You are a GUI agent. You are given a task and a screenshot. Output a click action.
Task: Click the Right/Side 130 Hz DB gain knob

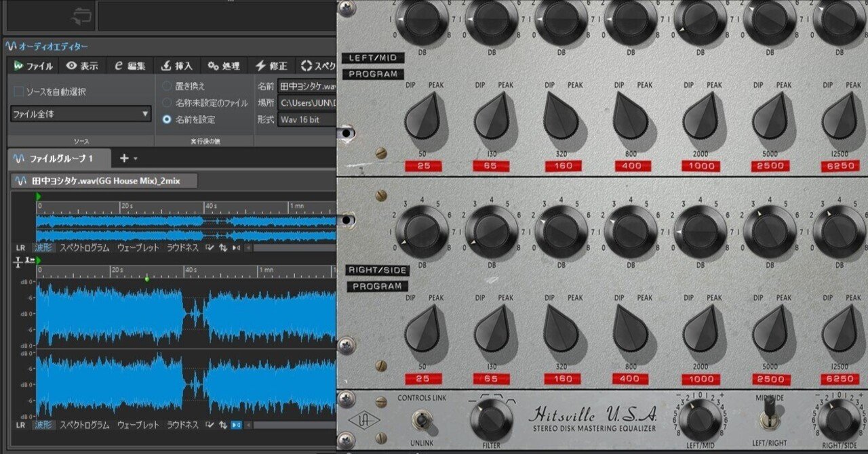tap(492, 231)
